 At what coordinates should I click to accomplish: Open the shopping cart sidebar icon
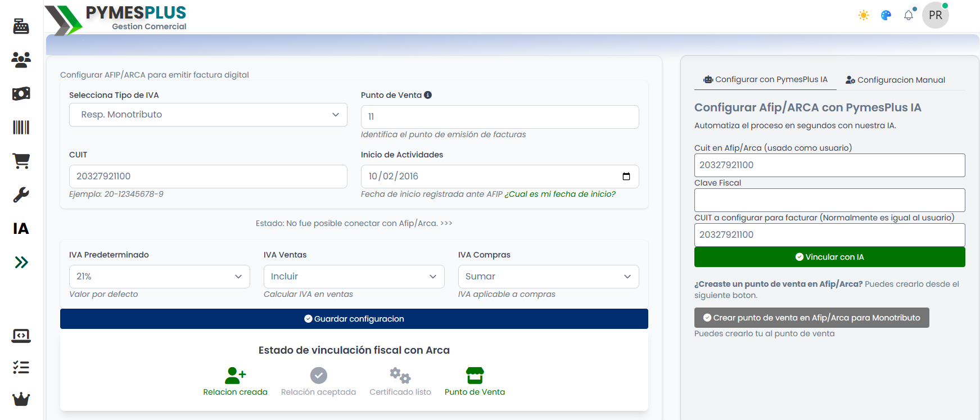tap(21, 161)
